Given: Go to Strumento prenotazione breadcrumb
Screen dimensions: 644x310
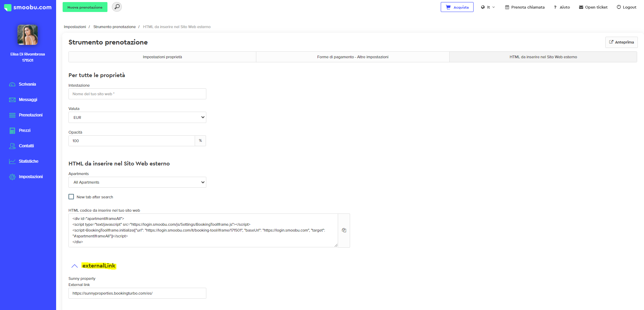Looking at the screenshot, I should pyautogui.click(x=114, y=27).
